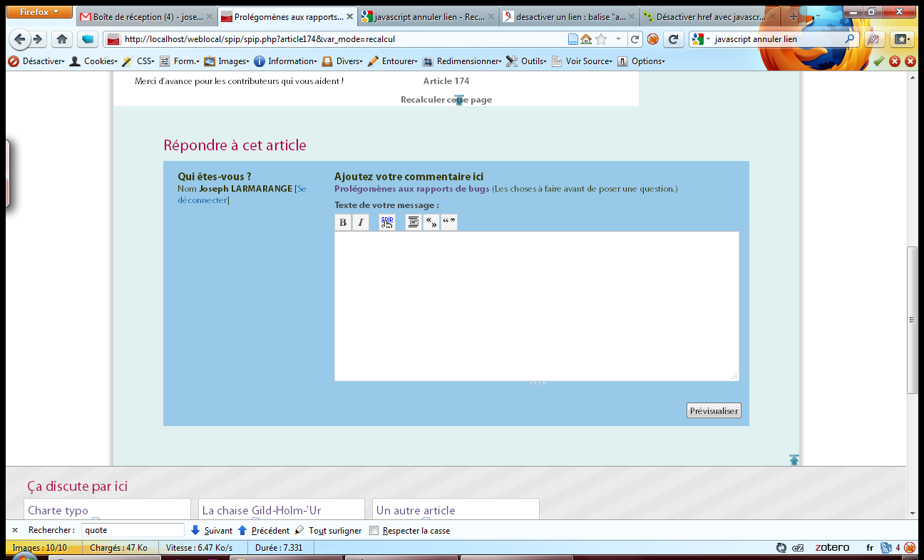Click the vertical page scrollbar thumb
Viewport: 924px width, 560px height.
912,321
